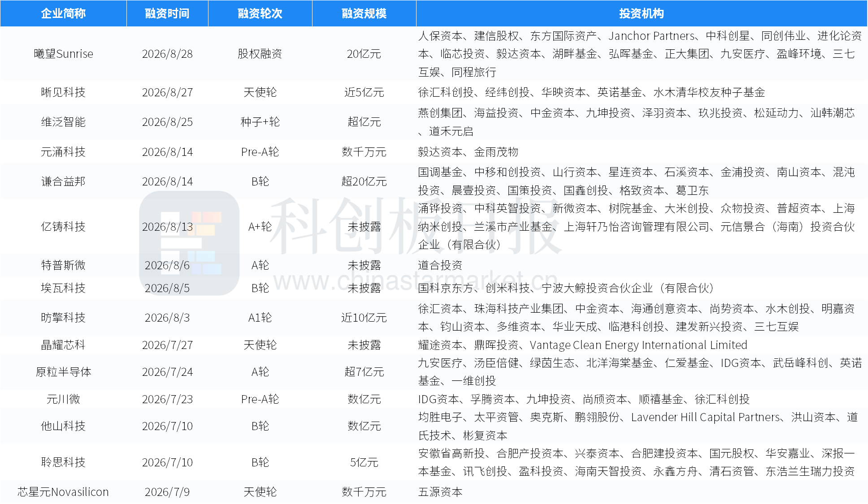Click investor 道合投资 in 特普斯微 row
Screen dimensions: 868x504
point(440,265)
